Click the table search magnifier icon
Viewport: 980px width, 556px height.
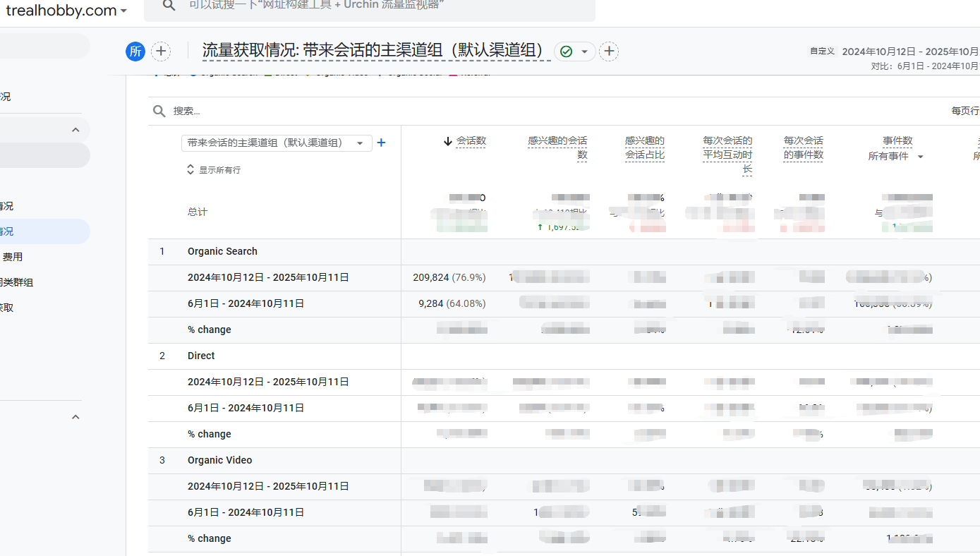(159, 111)
